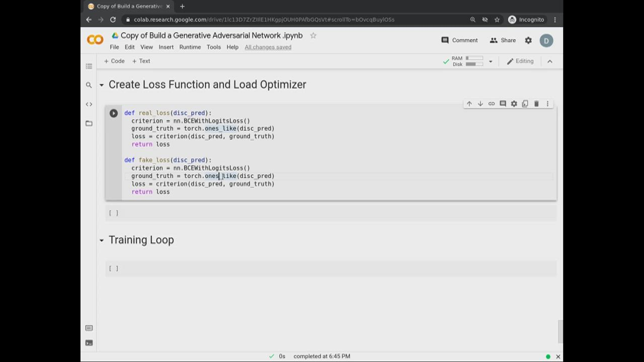Mirror cell in tab icon
The width and height of the screenshot is (644, 362).
coord(525,104)
